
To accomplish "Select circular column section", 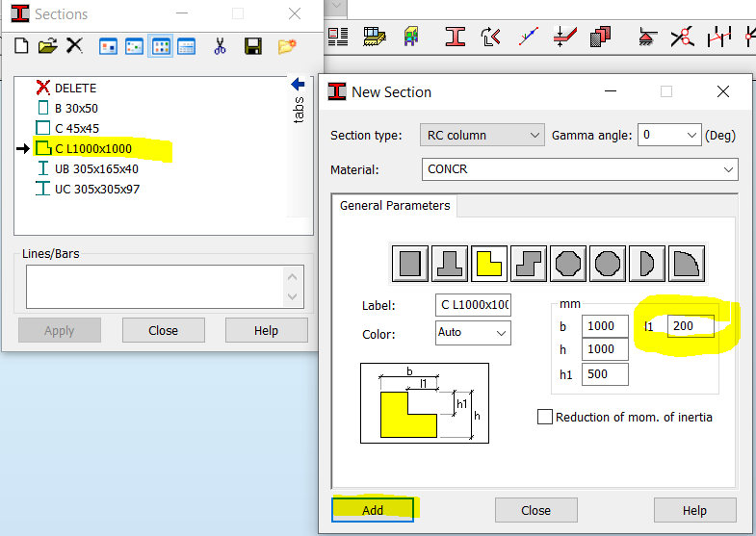I will 608,264.
